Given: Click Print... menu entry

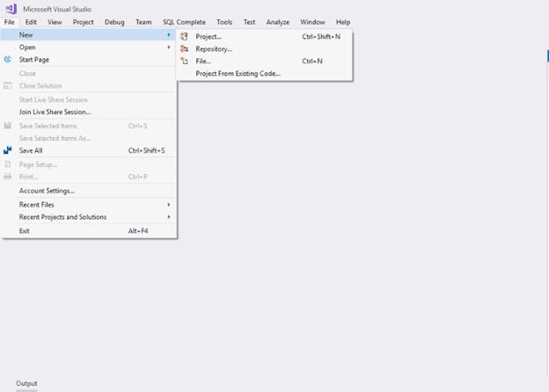Looking at the screenshot, I should click(x=88, y=177).
